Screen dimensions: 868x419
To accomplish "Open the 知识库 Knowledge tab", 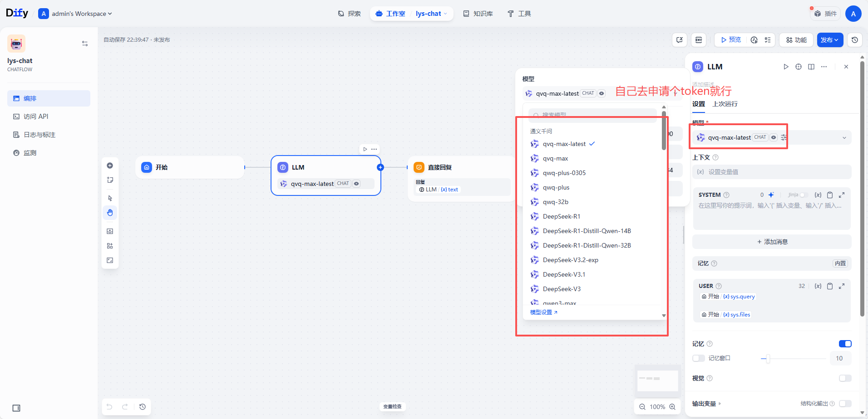I will pos(478,14).
